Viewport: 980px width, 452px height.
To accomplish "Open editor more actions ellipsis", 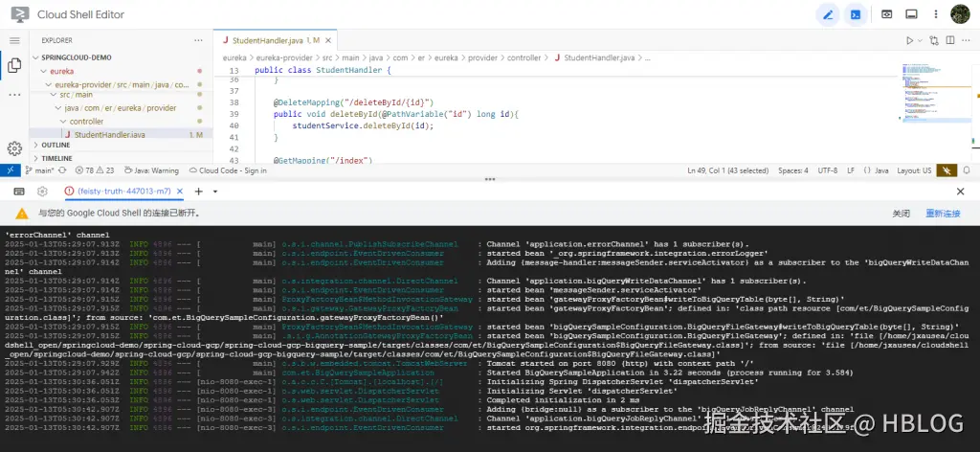I will [966, 40].
